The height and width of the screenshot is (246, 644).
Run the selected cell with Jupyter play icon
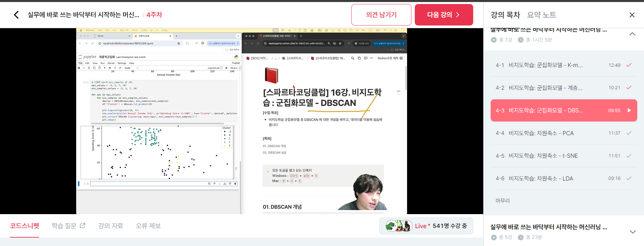[105, 68]
